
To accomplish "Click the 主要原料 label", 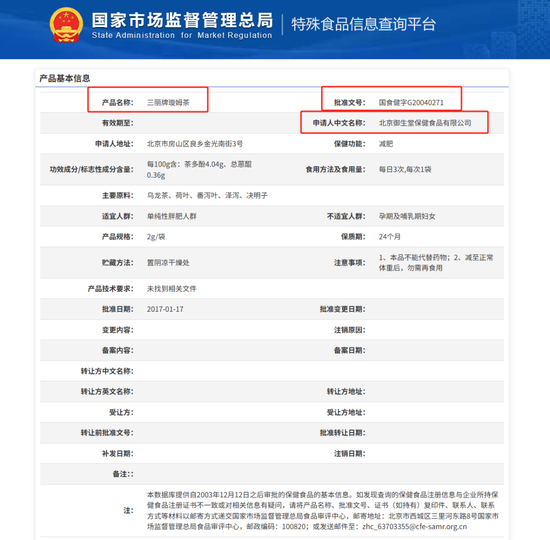I will 118,195.
